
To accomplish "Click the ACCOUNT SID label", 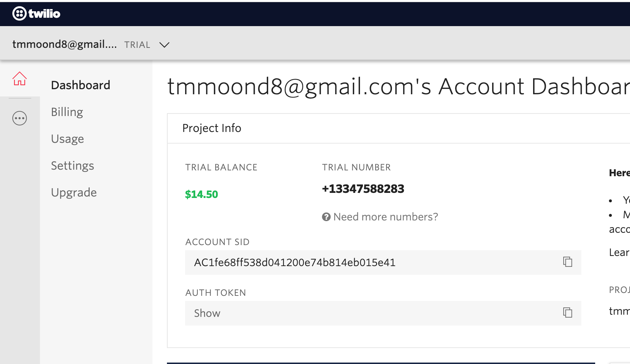I will pyautogui.click(x=217, y=242).
